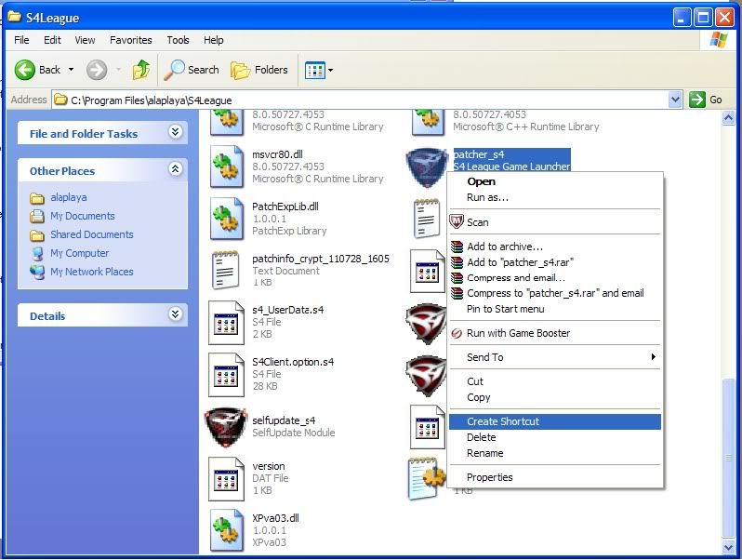Open the Views dropdown arrow
The image size is (742, 560).
click(x=330, y=71)
